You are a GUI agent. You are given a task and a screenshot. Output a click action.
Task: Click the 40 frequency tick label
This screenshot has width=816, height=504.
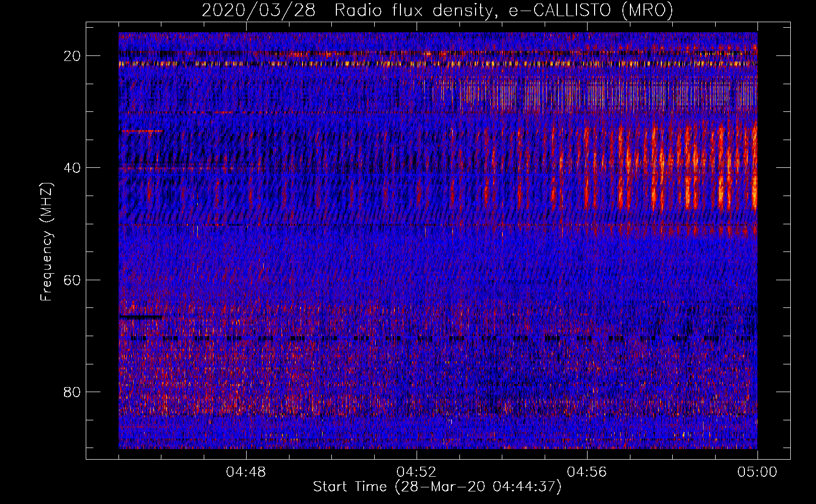click(73, 168)
